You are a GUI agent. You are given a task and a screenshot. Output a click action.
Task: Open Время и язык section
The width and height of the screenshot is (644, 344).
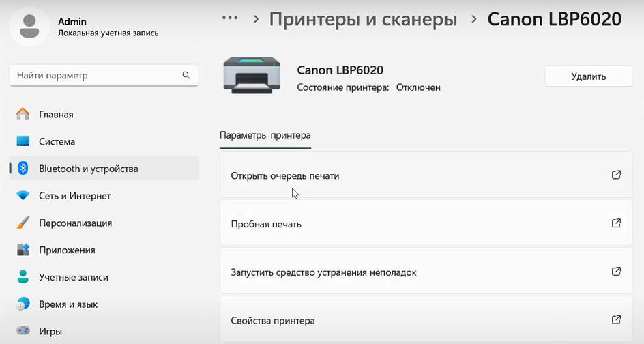tap(104, 304)
